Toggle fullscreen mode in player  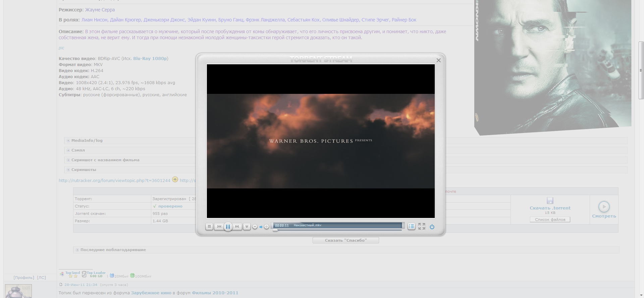422,227
